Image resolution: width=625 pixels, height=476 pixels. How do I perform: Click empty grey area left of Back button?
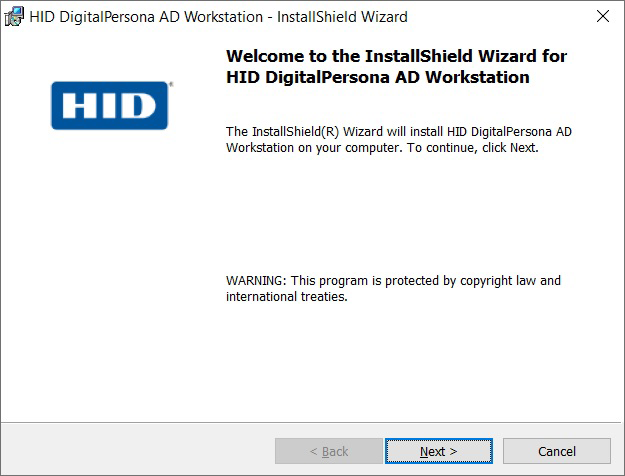point(140,451)
